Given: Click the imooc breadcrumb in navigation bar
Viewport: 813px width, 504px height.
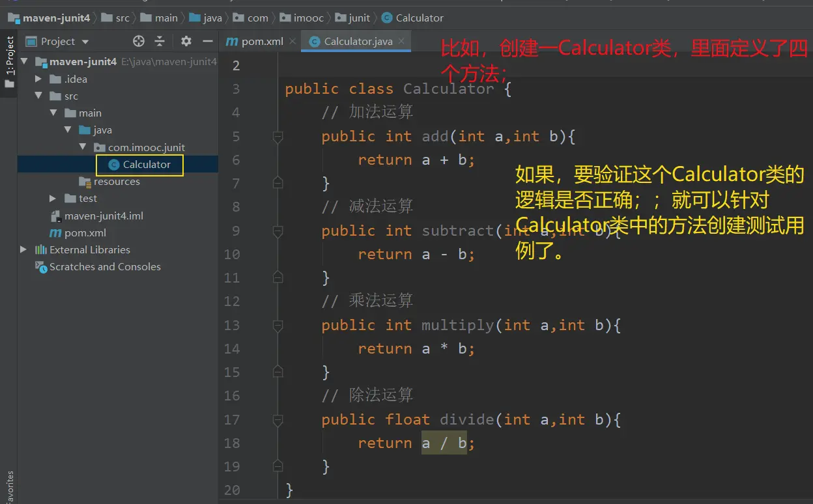Looking at the screenshot, I should (308, 18).
